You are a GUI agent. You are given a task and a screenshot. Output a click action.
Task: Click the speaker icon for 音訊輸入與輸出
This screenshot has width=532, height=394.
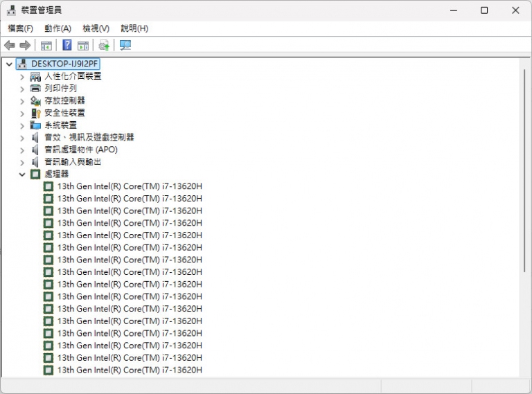35,162
